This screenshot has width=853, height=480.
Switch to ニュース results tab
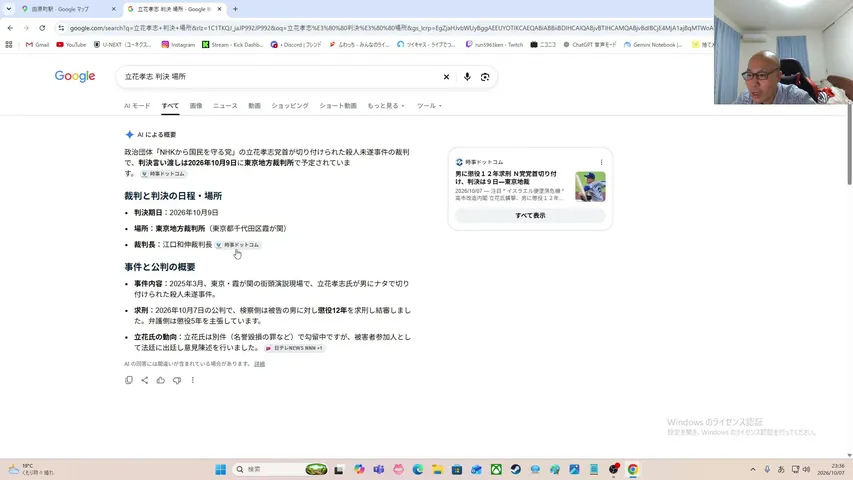pyautogui.click(x=225, y=106)
